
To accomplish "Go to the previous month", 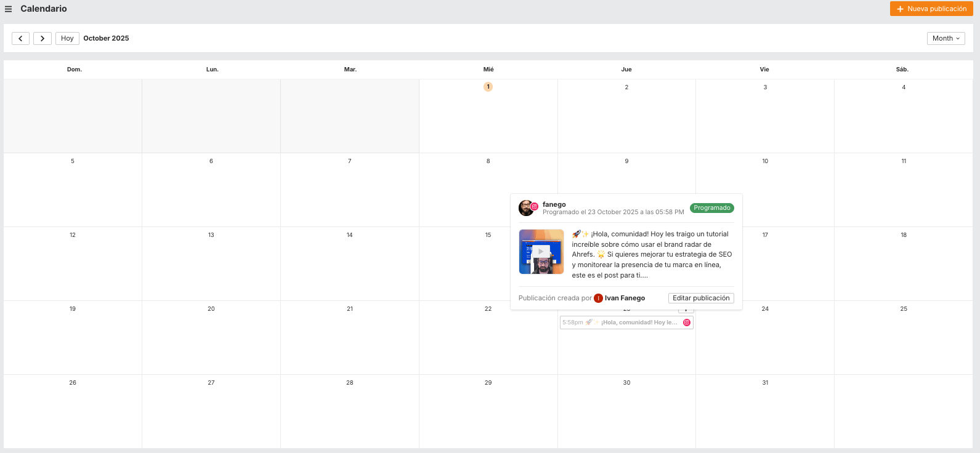I will click(x=20, y=38).
